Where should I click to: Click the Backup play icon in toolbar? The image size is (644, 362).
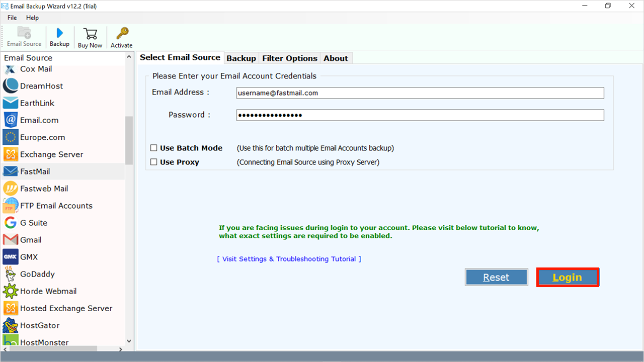pos(59,33)
